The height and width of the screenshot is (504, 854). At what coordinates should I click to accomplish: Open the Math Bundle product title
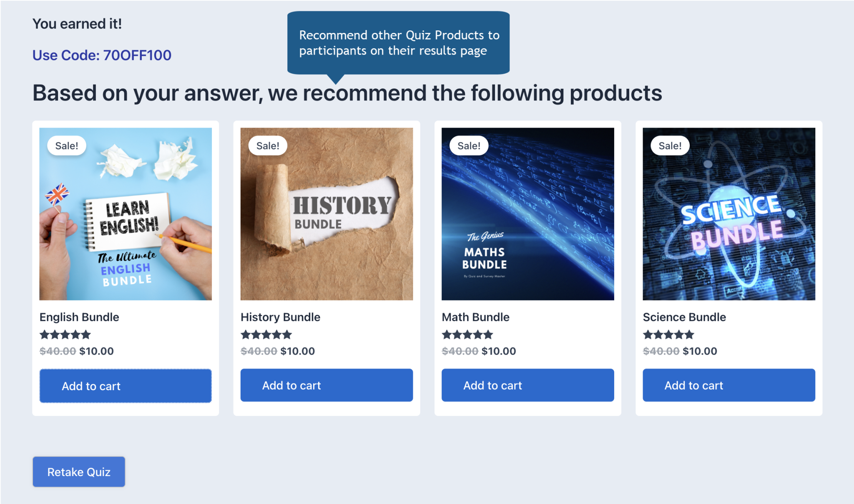click(475, 317)
